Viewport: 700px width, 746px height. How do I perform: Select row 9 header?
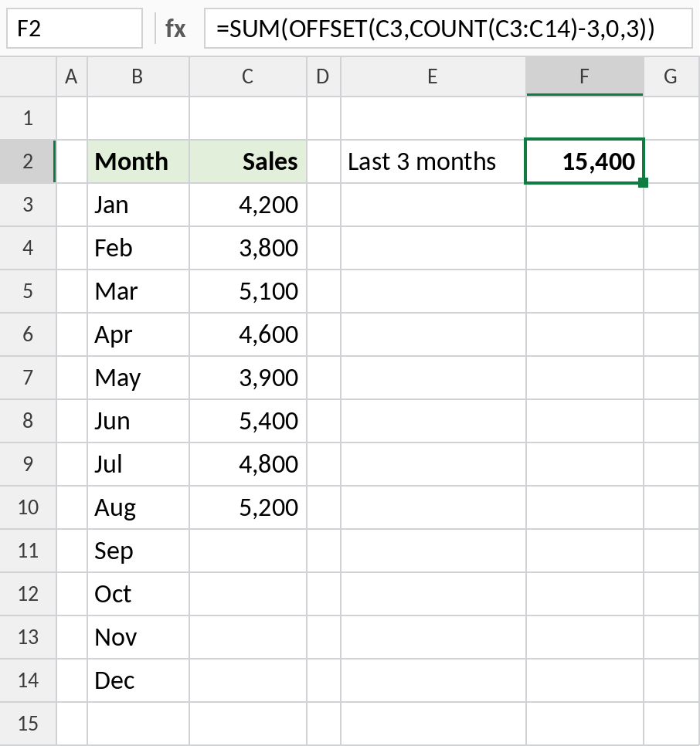click(28, 464)
